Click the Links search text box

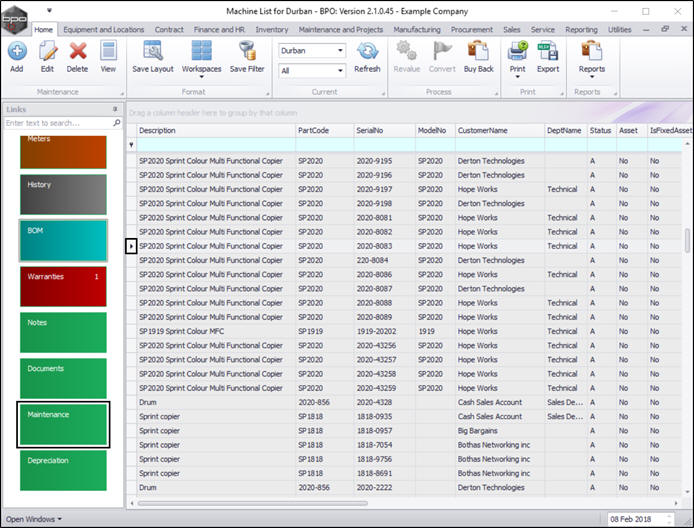point(56,123)
